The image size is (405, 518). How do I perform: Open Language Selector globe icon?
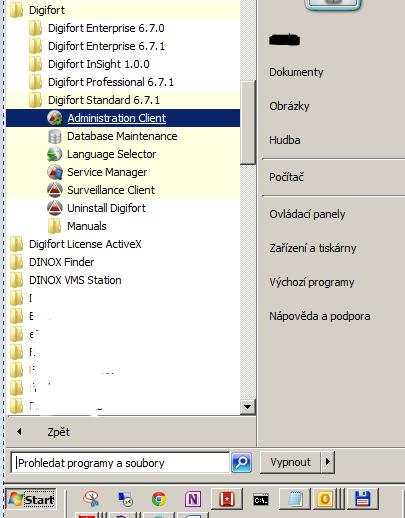[x=55, y=154]
